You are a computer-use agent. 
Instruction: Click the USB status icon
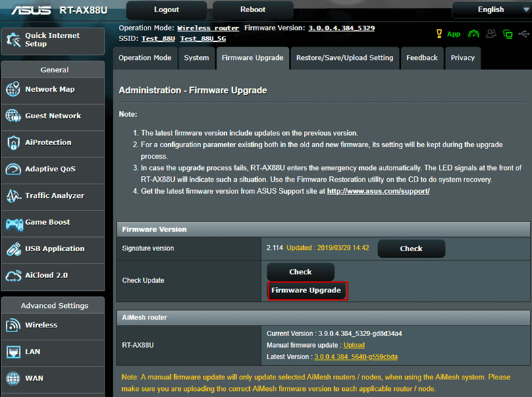524,34
